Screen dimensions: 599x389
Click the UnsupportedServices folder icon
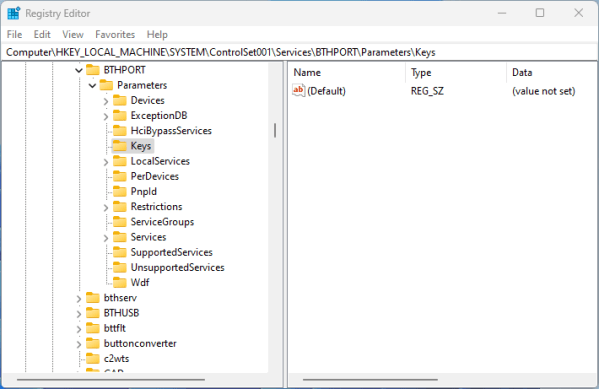(x=120, y=267)
